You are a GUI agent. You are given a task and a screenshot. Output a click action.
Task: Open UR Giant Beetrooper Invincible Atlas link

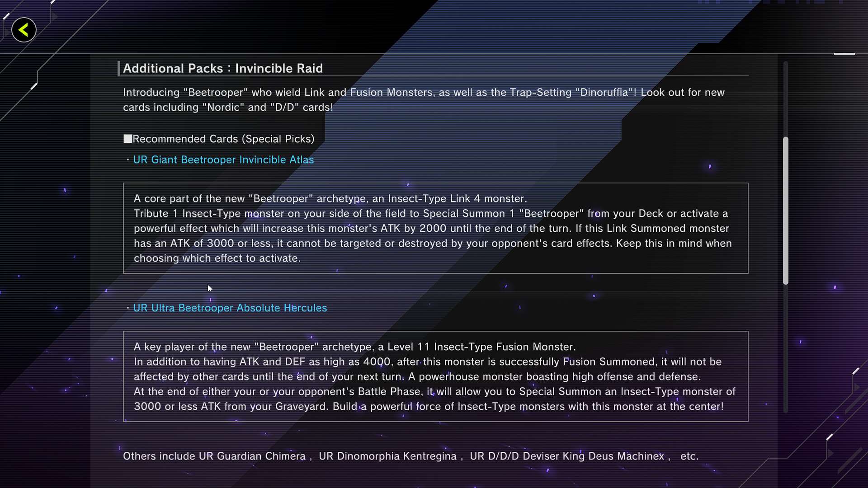[x=223, y=160]
